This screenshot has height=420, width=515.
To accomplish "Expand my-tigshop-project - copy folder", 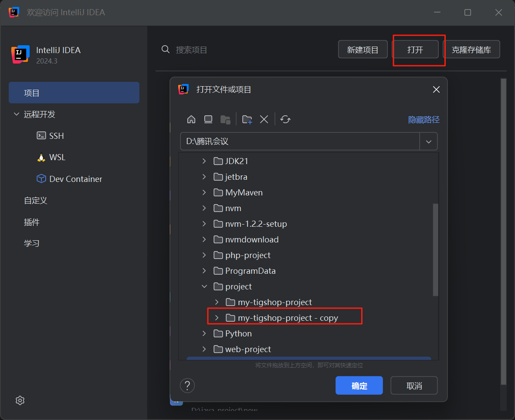I will tap(217, 318).
